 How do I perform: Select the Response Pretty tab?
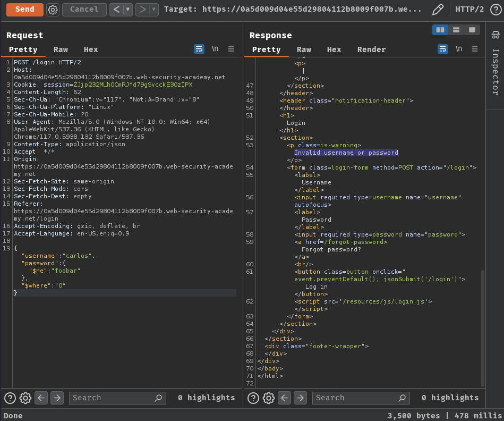click(267, 49)
